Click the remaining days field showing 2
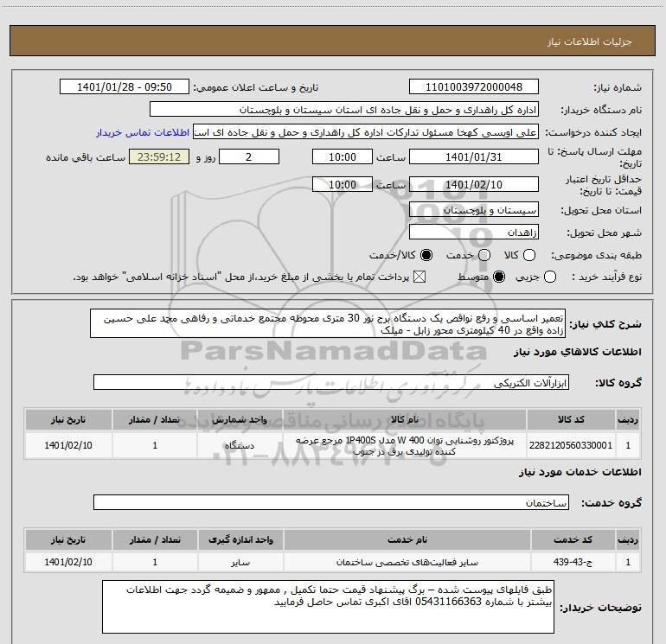Screen dimensions: 666x644 coord(249,156)
